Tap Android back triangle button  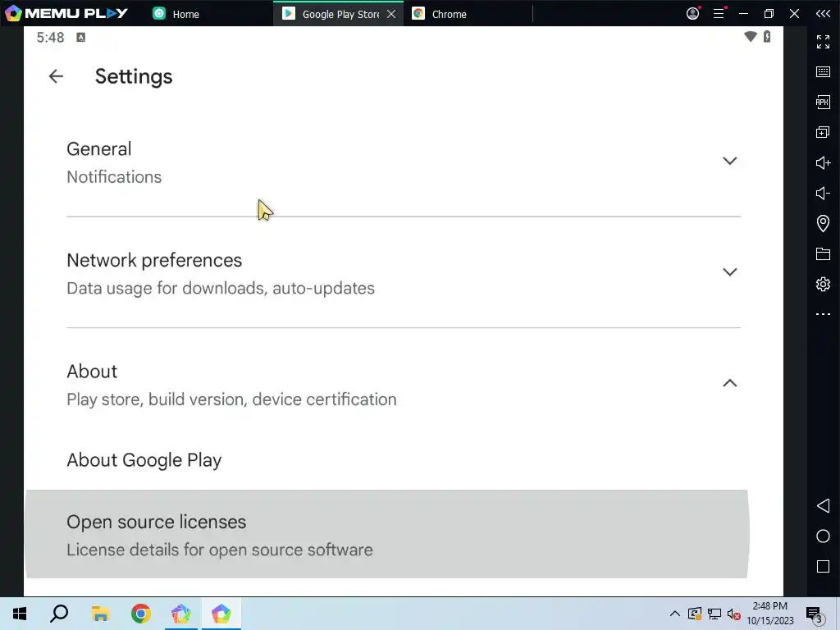tap(823, 505)
